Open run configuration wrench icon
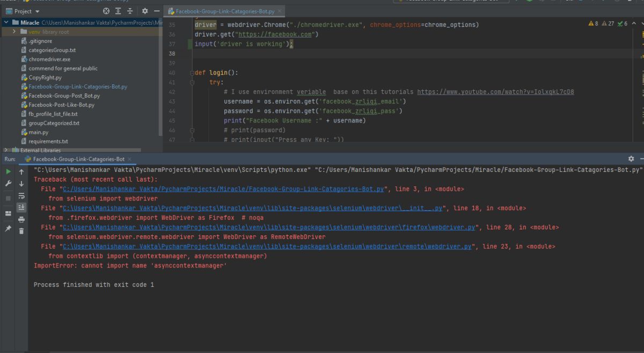644x353 pixels. click(8, 184)
